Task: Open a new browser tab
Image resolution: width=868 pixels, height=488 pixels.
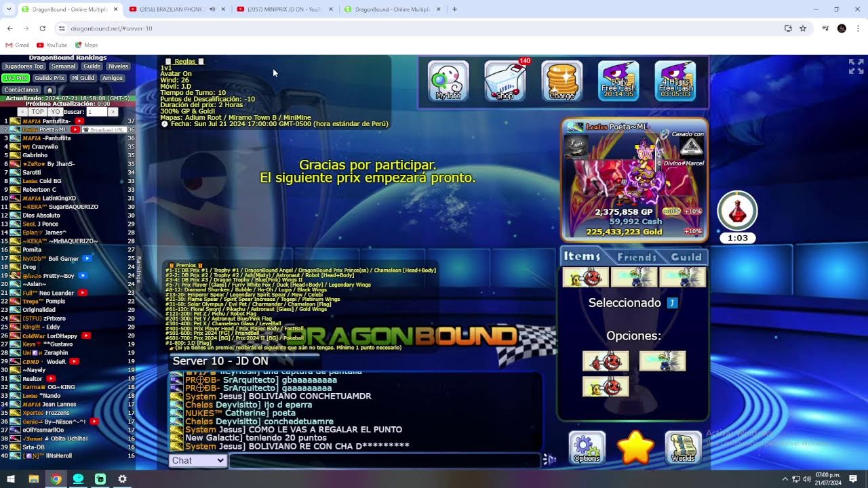Action: (454, 9)
